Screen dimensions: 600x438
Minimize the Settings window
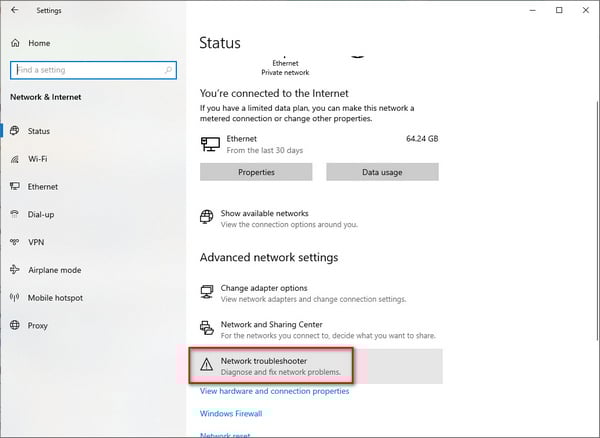(x=532, y=10)
